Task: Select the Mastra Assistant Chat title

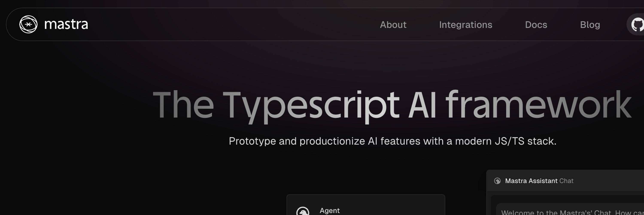Action: coord(539,181)
